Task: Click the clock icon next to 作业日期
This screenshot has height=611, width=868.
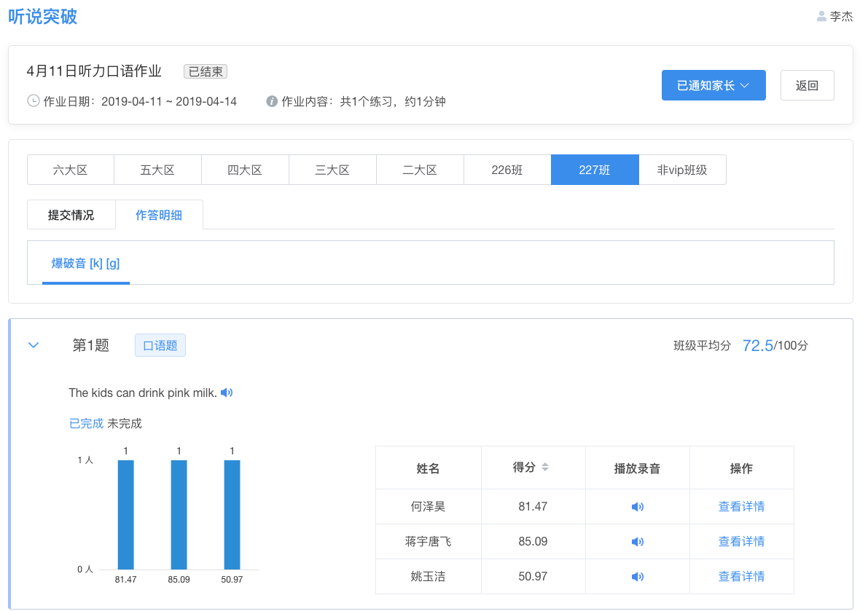Action: 34,101
